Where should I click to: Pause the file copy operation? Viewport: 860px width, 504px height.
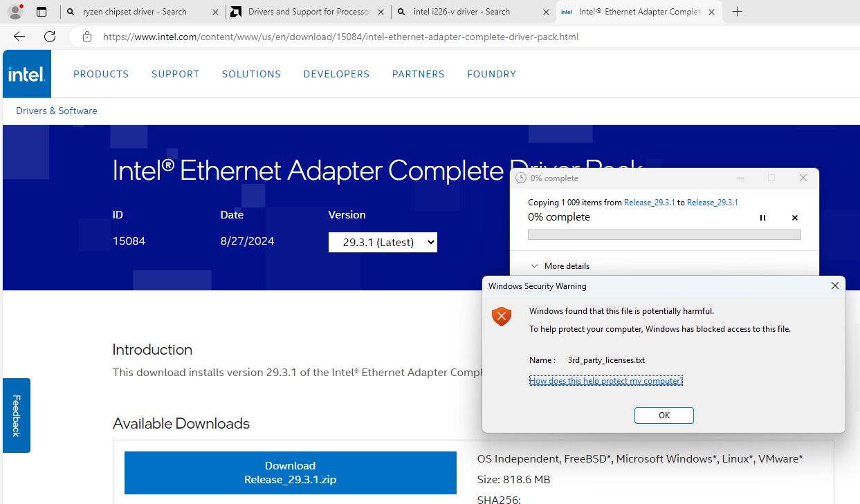tap(762, 217)
